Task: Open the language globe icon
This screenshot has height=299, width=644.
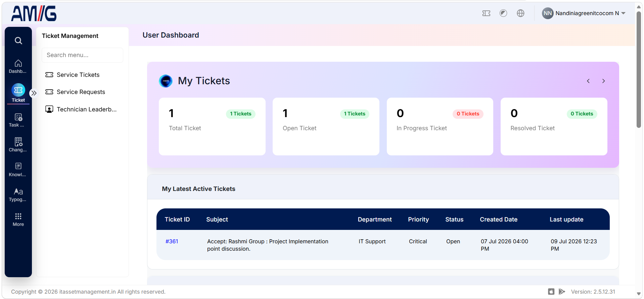Action: (x=520, y=13)
